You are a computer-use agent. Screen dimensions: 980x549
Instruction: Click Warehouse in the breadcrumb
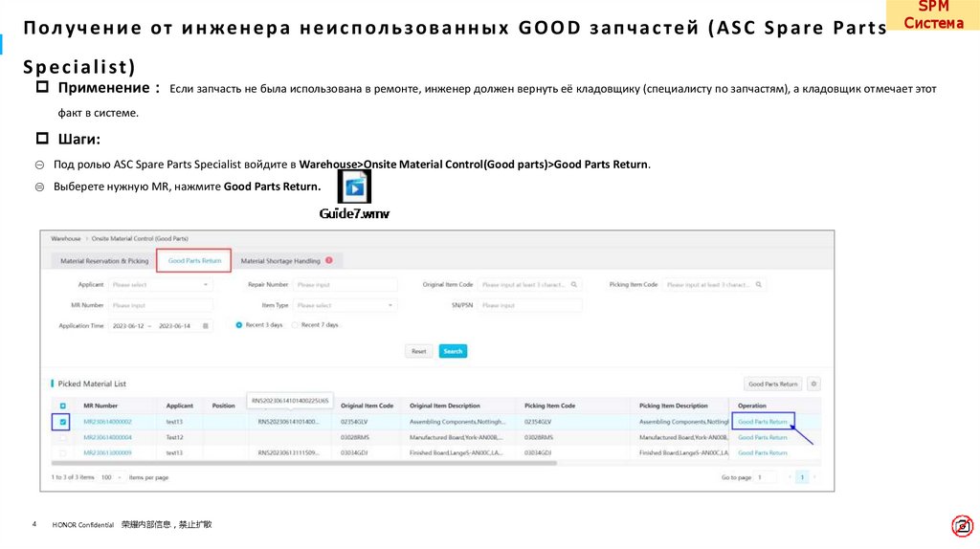pyautogui.click(x=66, y=238)
